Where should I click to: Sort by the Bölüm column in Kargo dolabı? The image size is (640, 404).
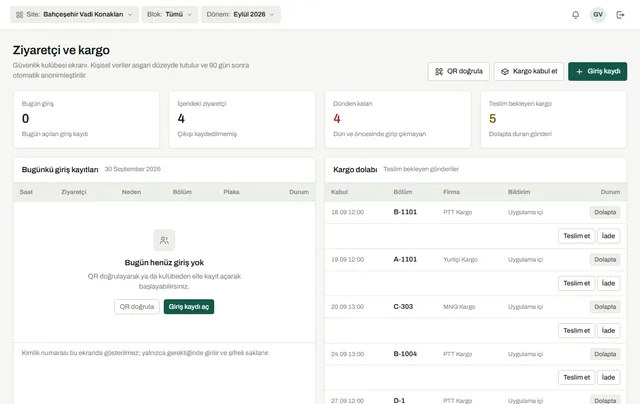tap(402, 192)
